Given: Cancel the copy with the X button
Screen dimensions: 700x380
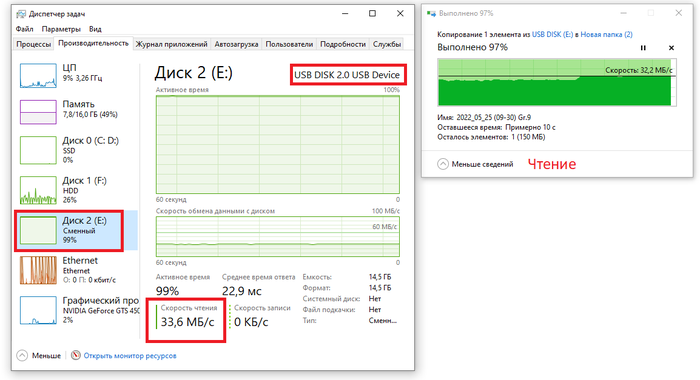Looking at the screenshot, I should coord(671,48).
